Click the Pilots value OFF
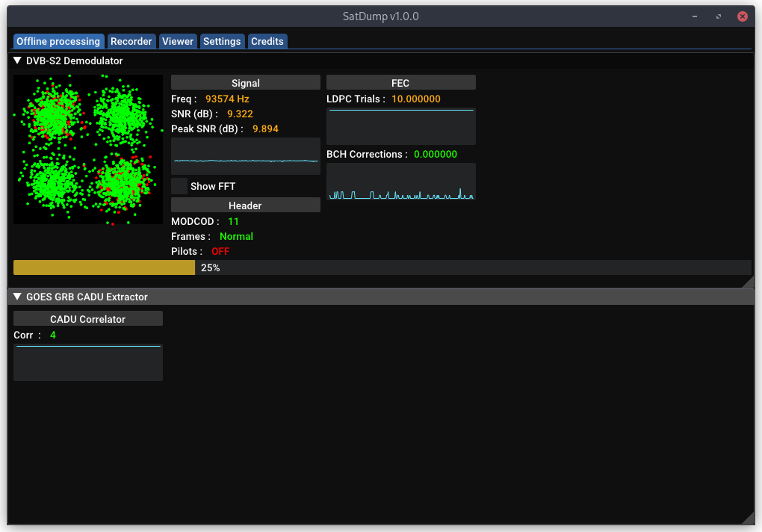The height and width of the screenshot is (532, 762). point(220,252)
